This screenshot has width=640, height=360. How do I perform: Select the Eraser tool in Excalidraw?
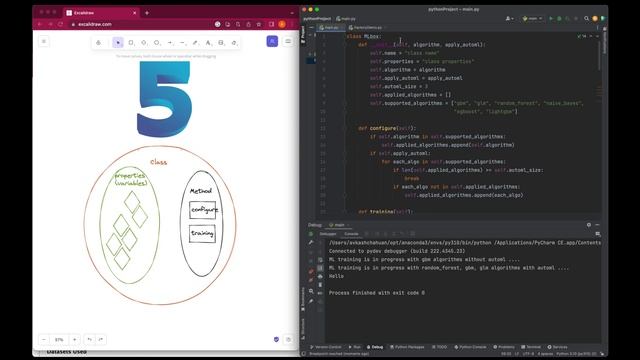(234, 42)
